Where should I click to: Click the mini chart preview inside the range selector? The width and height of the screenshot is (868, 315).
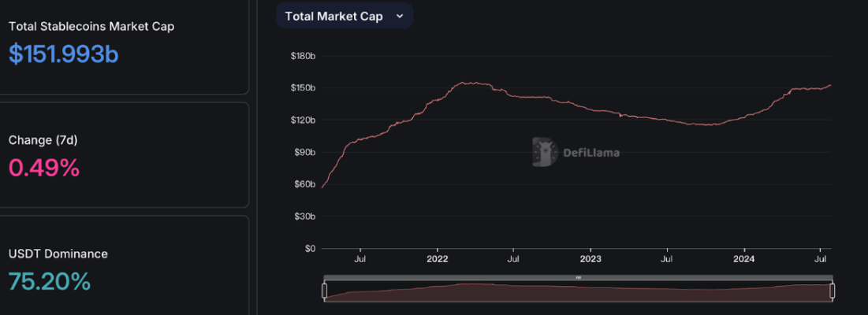click(x=578, y=292)
